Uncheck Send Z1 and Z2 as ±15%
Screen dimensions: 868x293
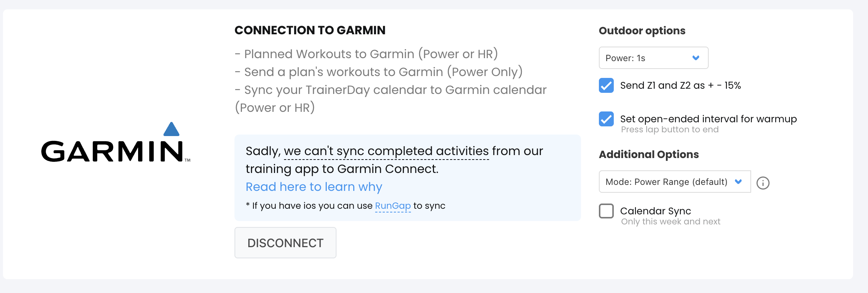click(x=606, y=85)
